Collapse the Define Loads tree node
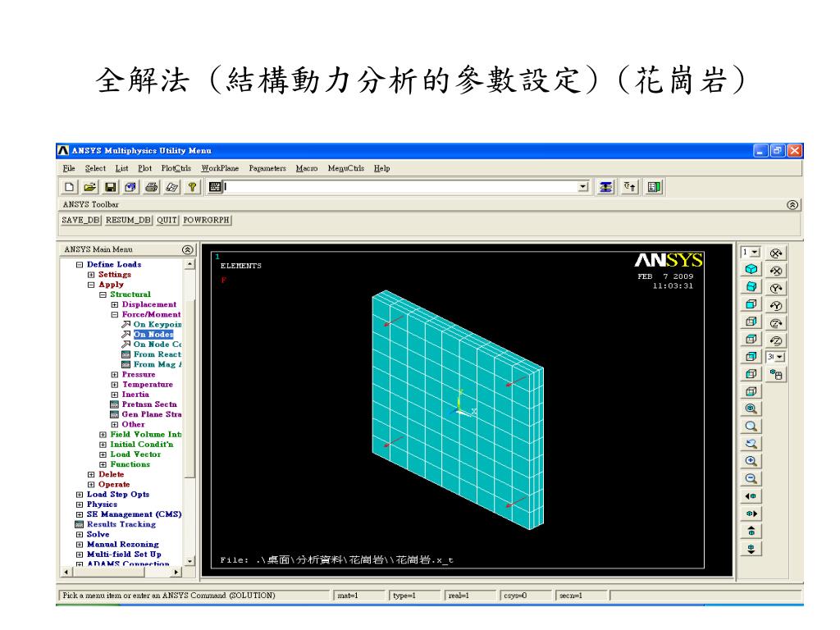The image size is (840, 630). [x=80, y=265]
